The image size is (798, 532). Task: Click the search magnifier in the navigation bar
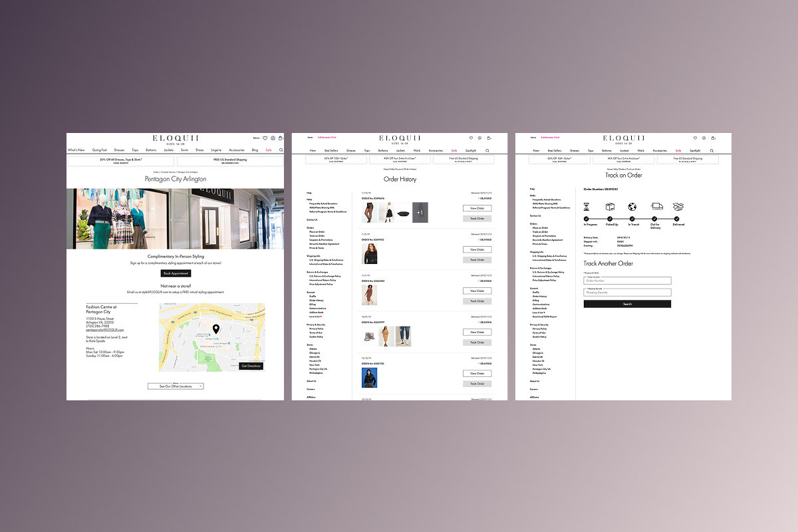(281, 150)
